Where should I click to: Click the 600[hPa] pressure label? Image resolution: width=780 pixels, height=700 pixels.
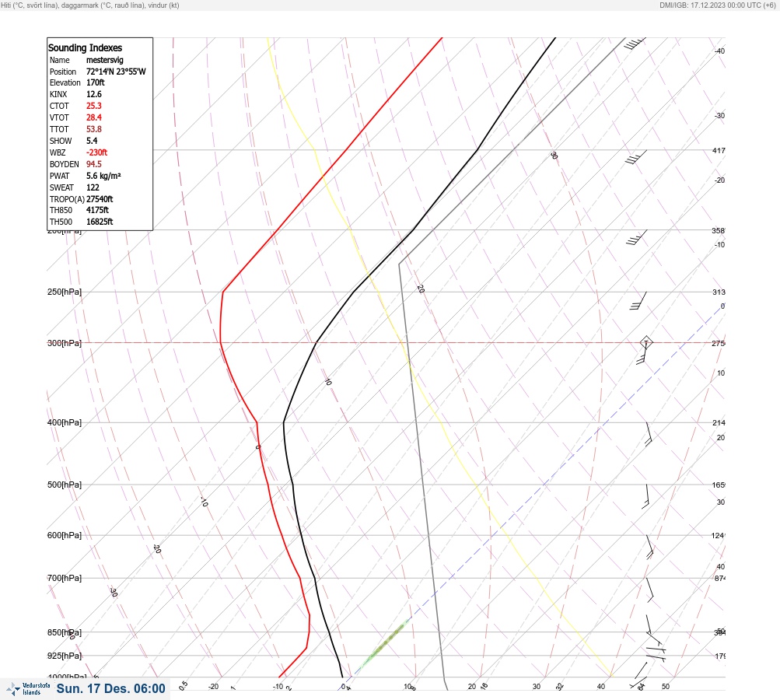tap(65, 535)
